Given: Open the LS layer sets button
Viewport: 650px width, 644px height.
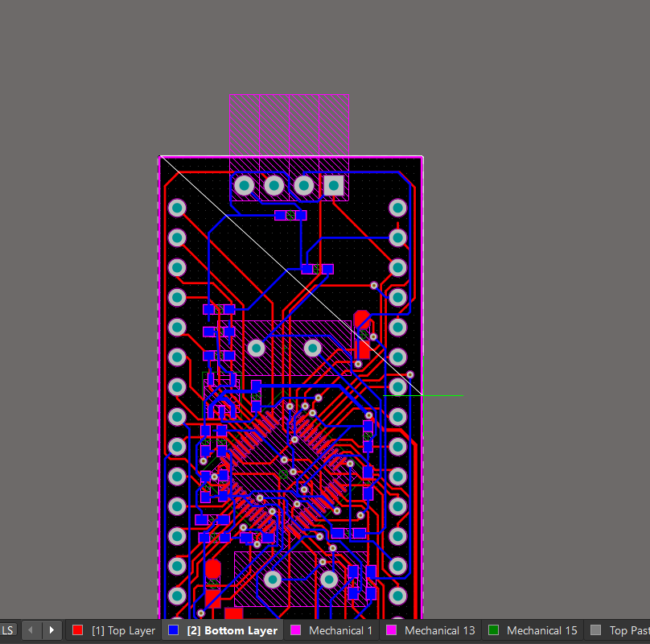Looking at the screenshot, I should coord(8,630).
